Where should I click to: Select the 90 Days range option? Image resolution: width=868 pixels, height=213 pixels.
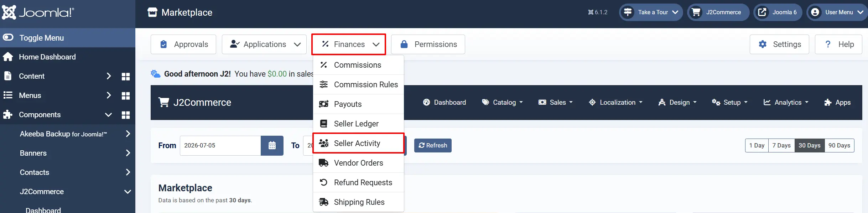tap(839, 145)
